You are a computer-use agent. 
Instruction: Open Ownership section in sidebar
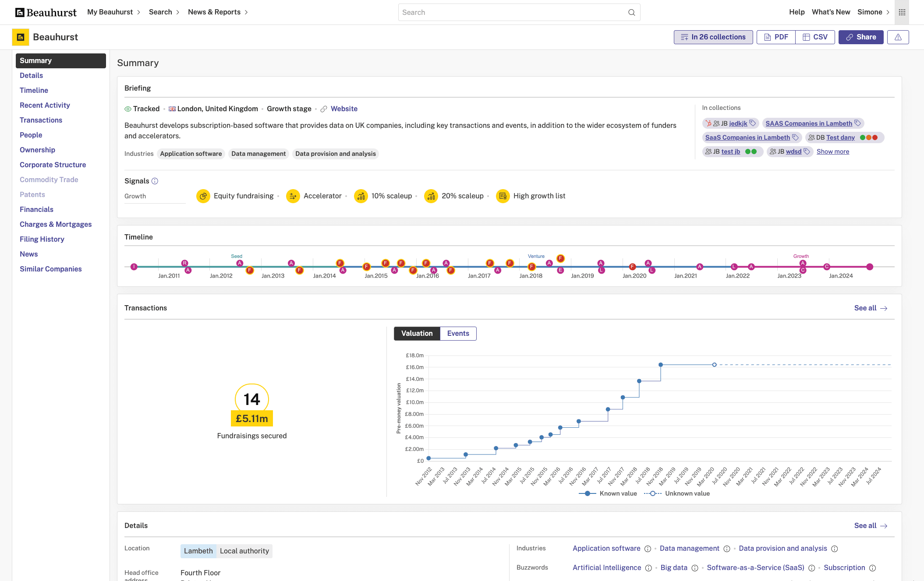[x=37, y=150]
